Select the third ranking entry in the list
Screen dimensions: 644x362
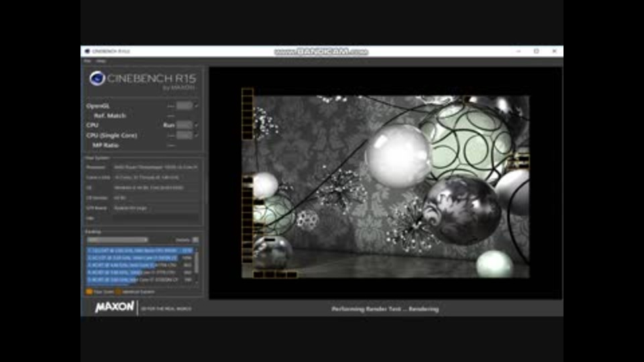coord(140,265)
